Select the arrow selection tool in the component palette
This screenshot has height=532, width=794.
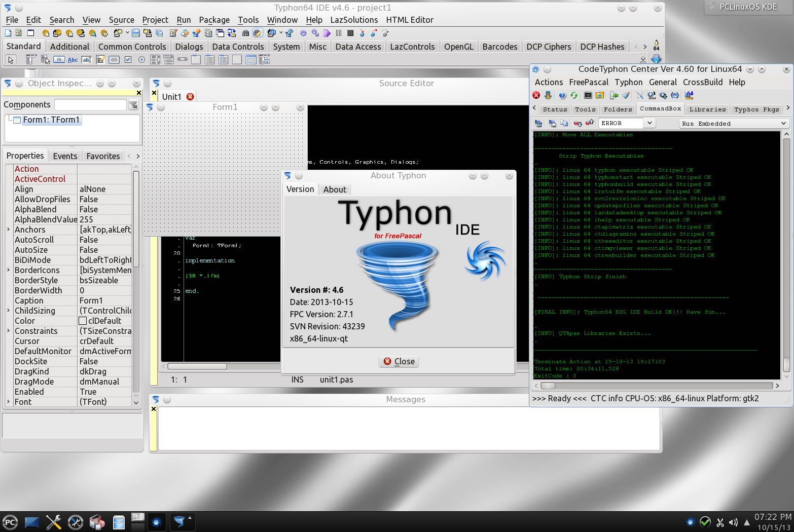11,60
